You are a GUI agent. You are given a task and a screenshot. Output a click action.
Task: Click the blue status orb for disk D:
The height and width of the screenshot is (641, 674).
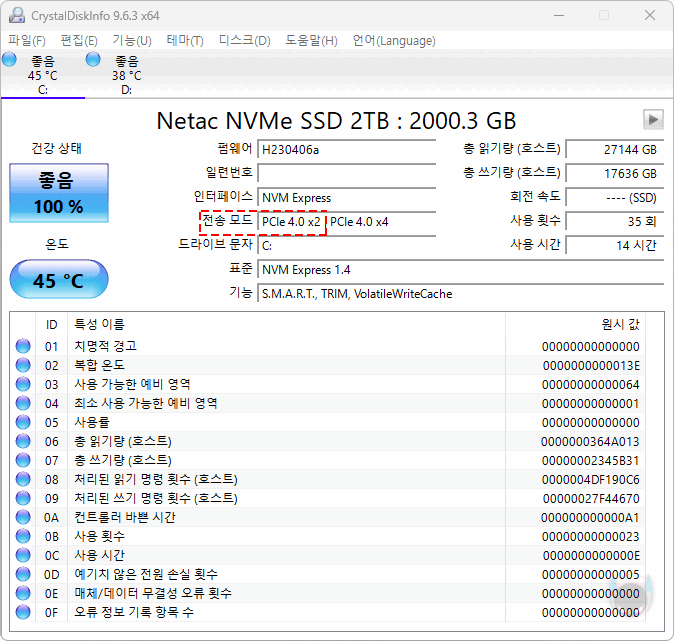pyautogui.click(x=93, y=59)
